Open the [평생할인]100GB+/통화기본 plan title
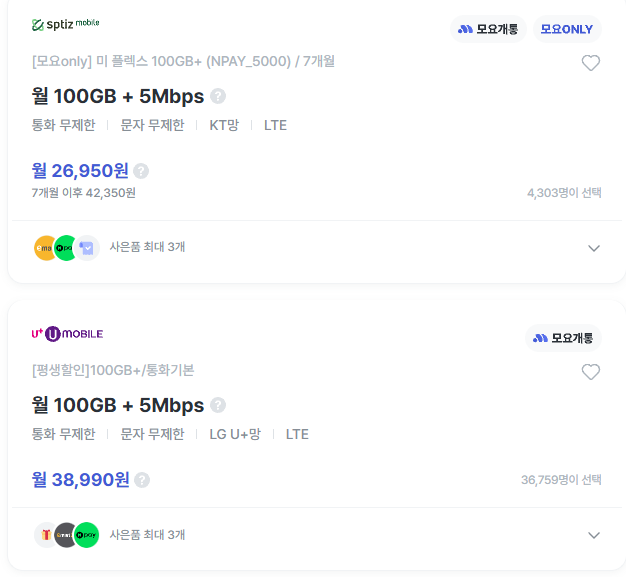The width and height of the screenshot is (626, 577). coord(113,370)
